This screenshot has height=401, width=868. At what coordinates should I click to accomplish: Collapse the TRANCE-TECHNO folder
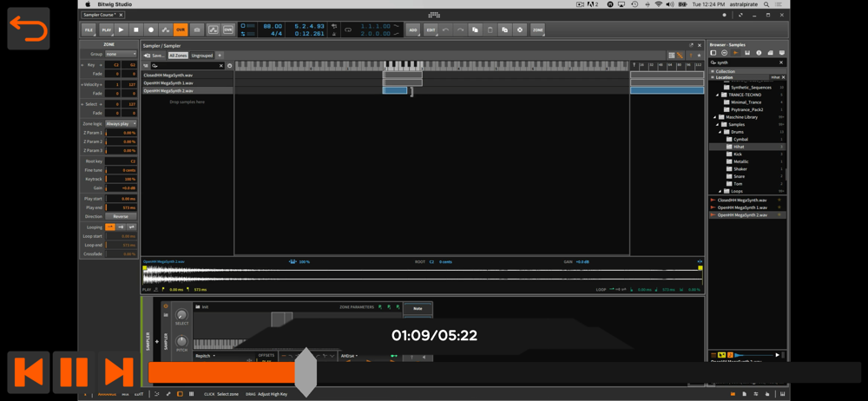coord(718,95)
